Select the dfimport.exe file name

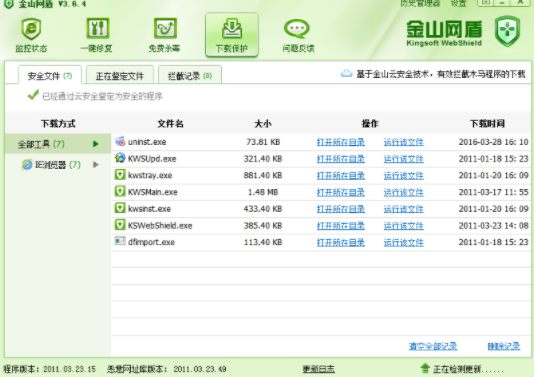[x=152, y=242]
